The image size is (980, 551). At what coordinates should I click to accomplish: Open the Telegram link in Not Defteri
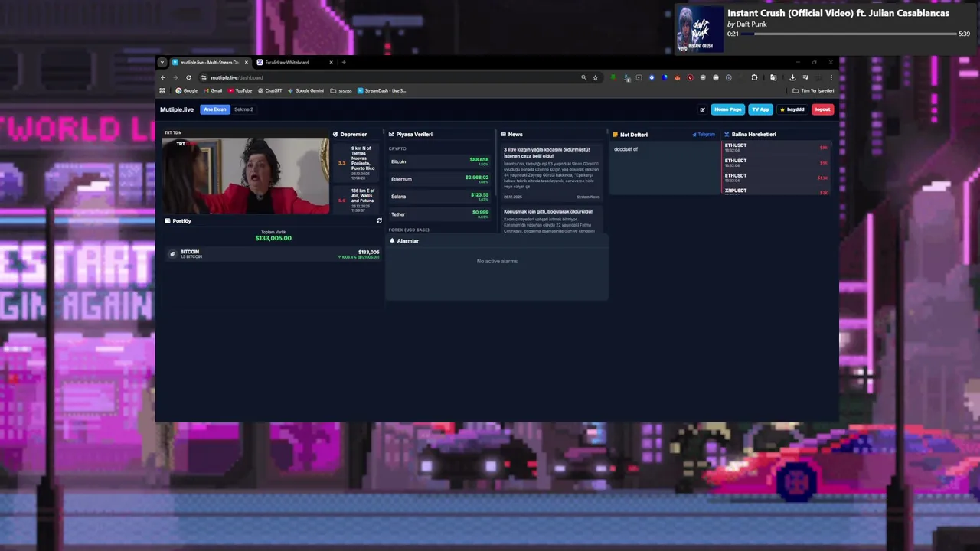[704, 135]
